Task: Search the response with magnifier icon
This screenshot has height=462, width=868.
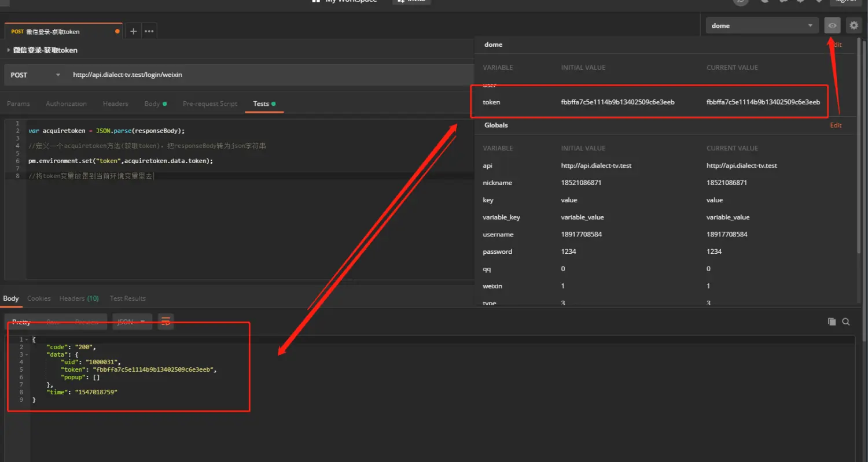Action: [846, 321]
